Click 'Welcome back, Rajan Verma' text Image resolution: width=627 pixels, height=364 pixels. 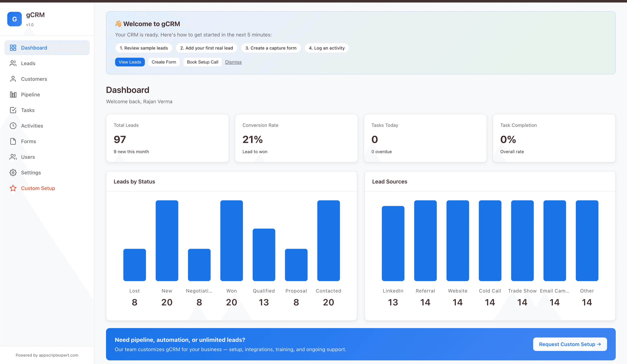click(x=139, y=101)
